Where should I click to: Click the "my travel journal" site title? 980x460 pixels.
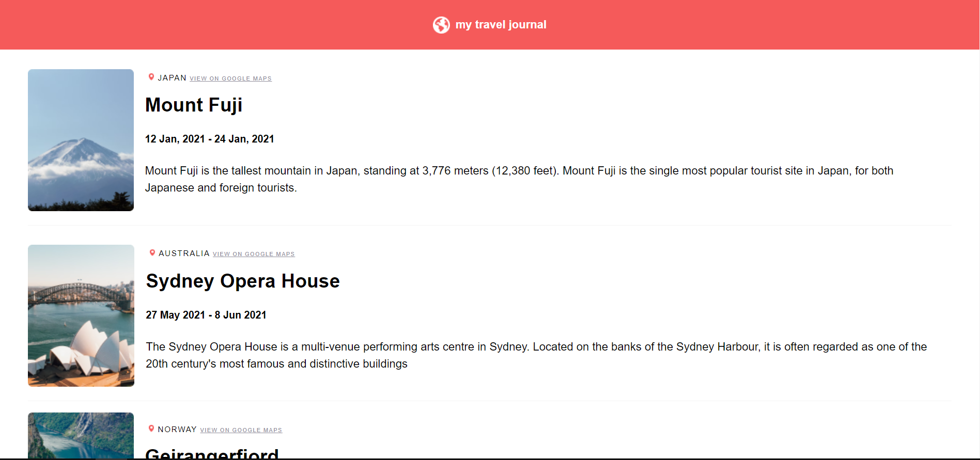[x=501, y=24]
